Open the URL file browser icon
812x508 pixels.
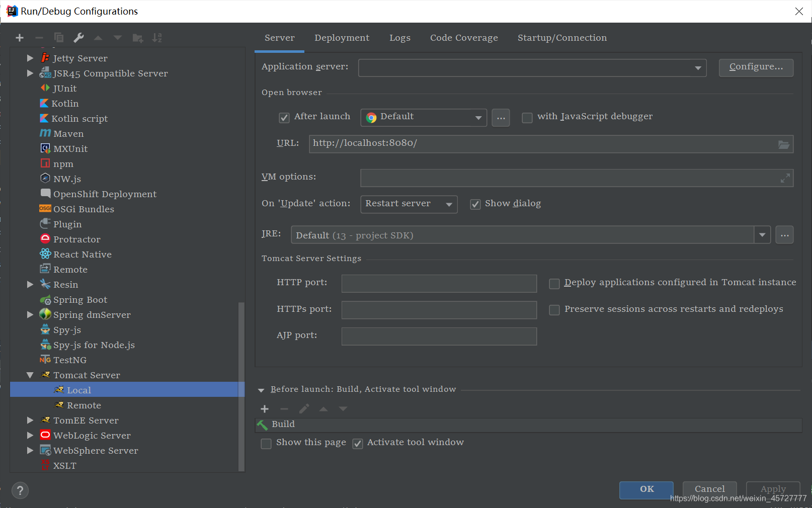click(x=783, y=144)
